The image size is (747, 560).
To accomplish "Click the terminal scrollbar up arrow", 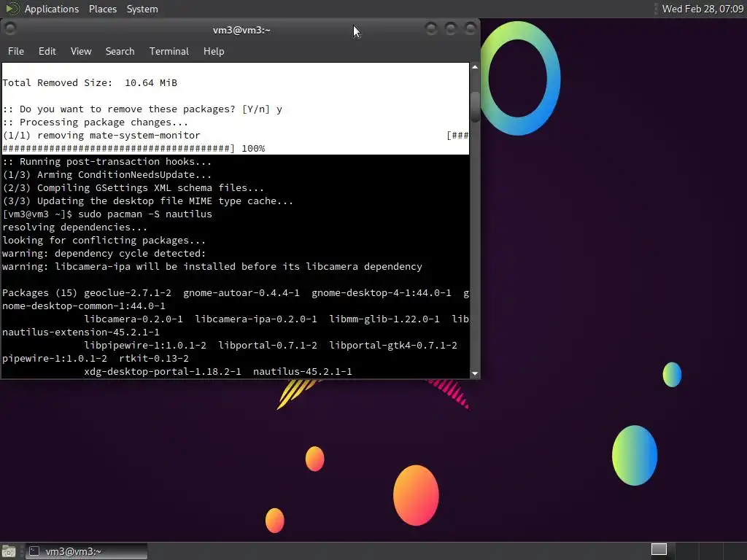I will pos(474,67).
